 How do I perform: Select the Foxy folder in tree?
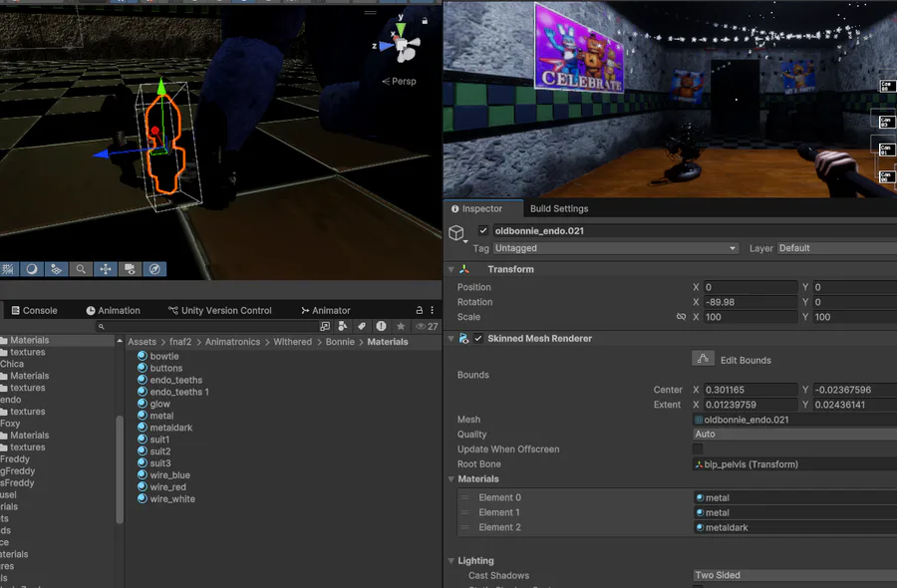(x=10, y=424)
